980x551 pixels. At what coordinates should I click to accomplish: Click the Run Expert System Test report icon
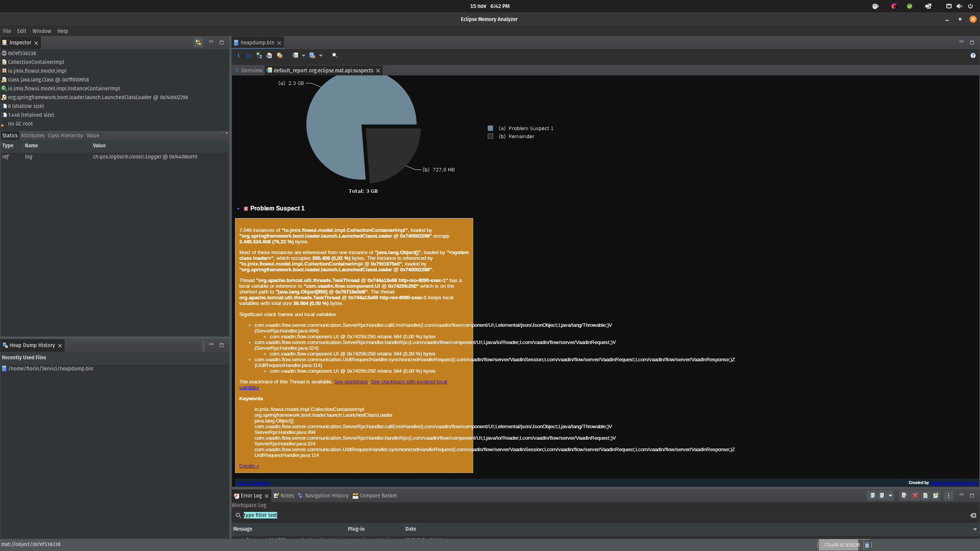point(295,55)
